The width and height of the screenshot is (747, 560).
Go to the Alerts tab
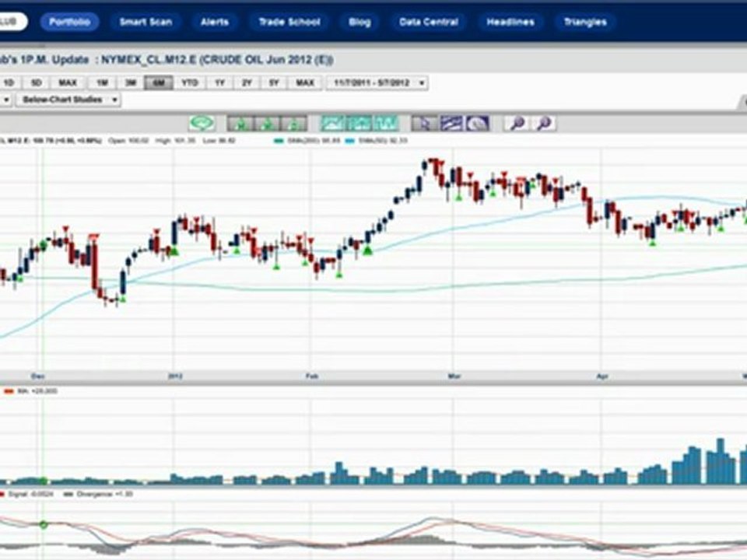coord(215,22)
